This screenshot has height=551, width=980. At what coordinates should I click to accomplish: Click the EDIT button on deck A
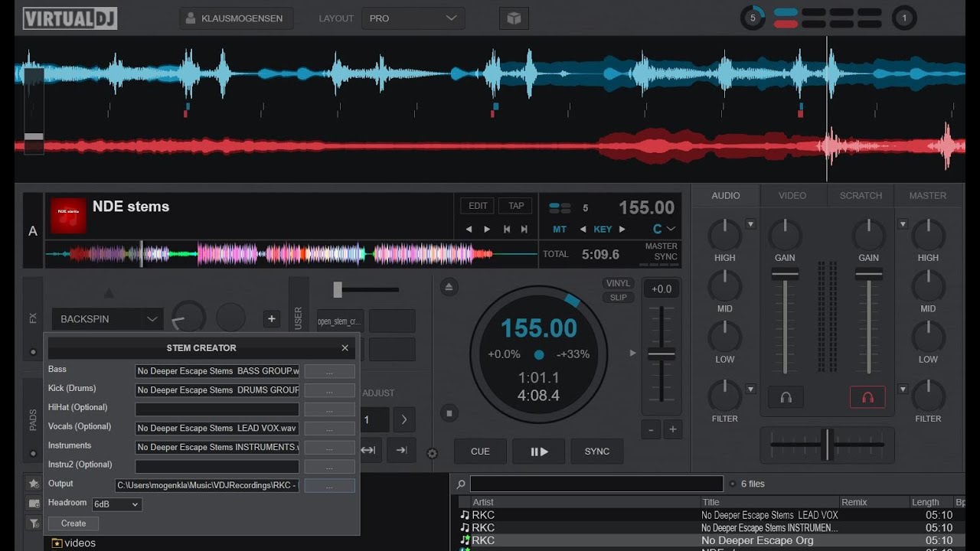point(478,206)
